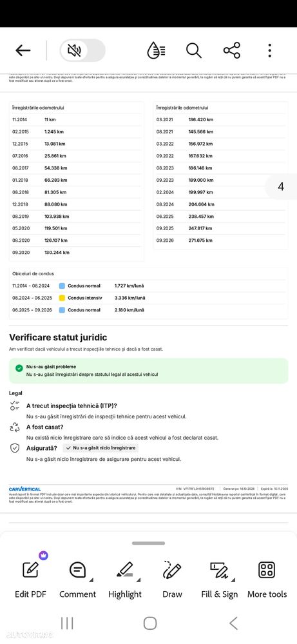
Task: Open More tools grid
Action: (x=267, y=579)
